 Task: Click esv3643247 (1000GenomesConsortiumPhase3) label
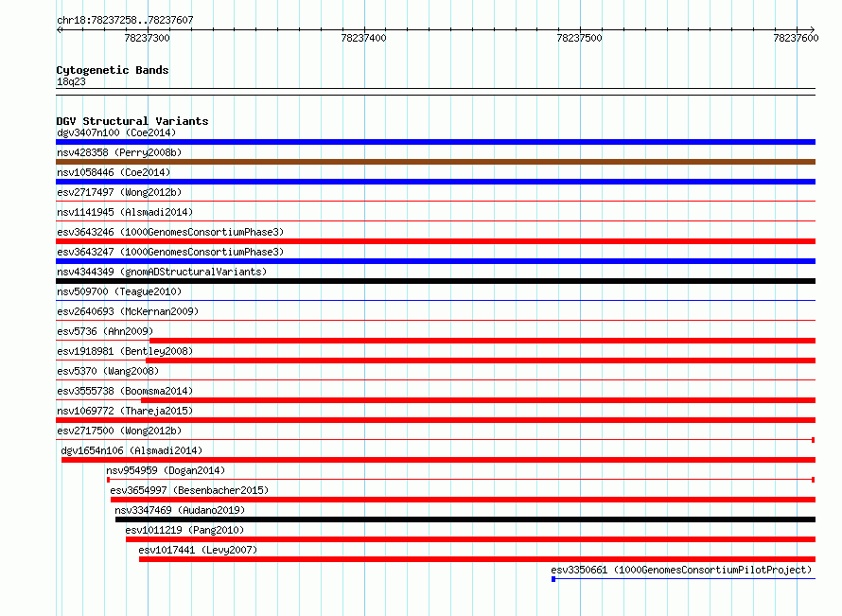pos(170,252)
